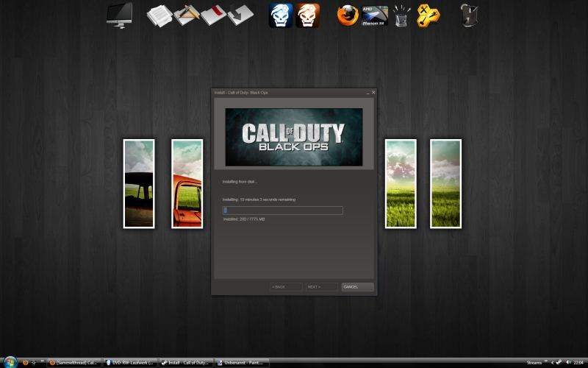Click the checkmark tray icon
The height and width of the screenshot is (368, 588).
[x=559, y=362]
